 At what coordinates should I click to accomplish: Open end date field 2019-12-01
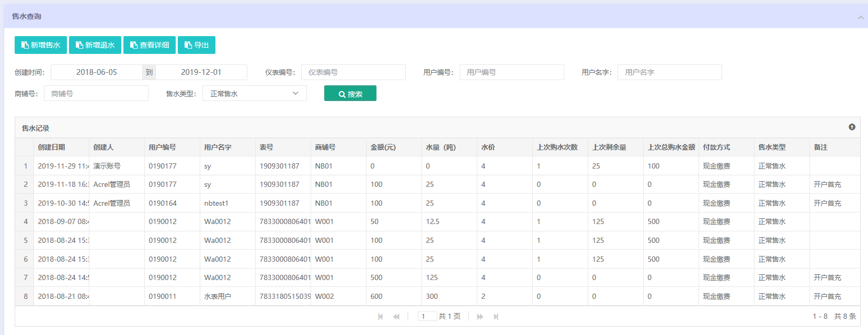click(x=201, y=72)
